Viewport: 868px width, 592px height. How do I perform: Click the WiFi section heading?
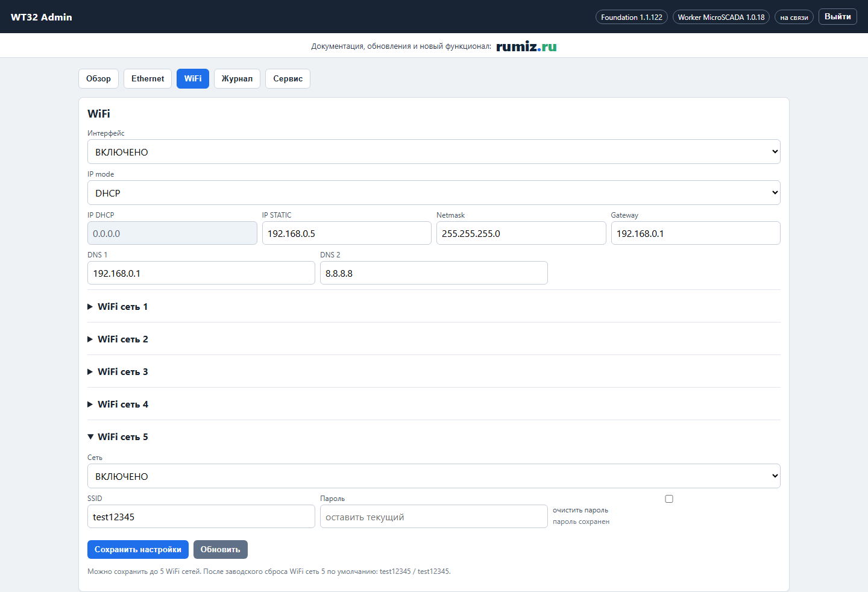(99, 113)
